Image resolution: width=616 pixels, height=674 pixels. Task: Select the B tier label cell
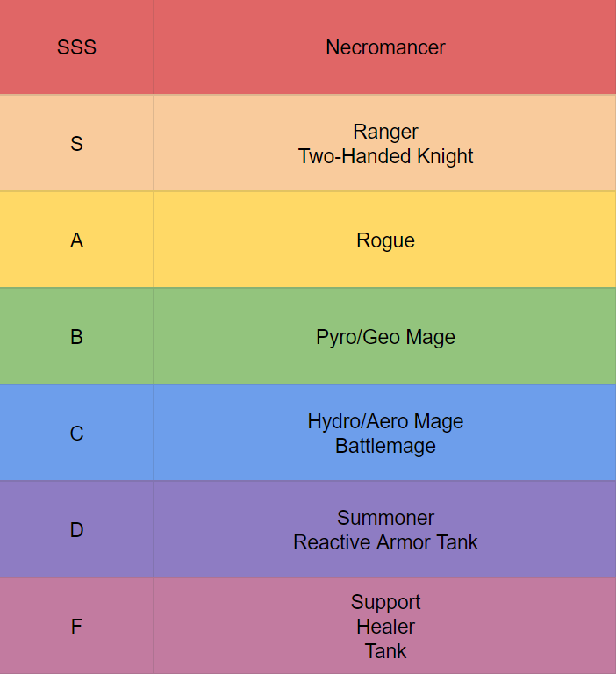76,336
